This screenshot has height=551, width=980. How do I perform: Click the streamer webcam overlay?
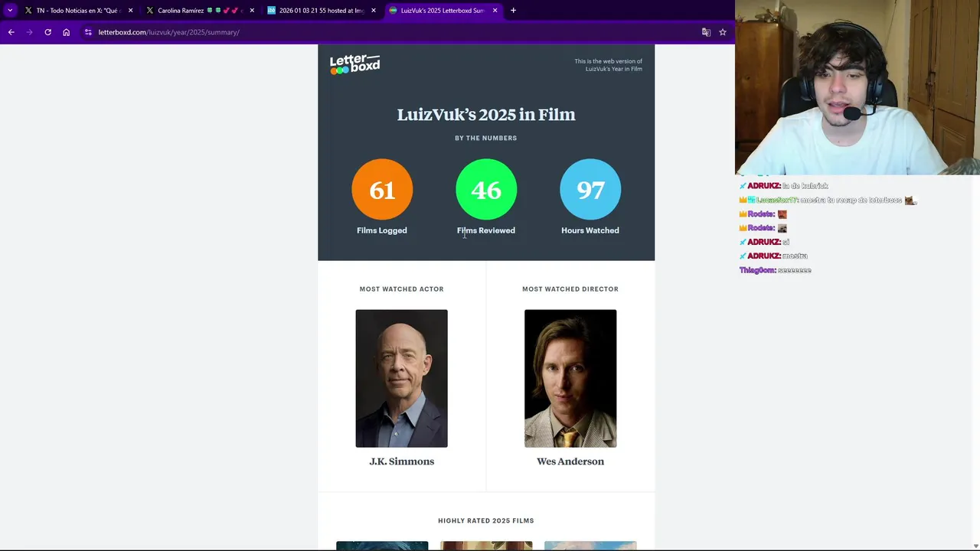(x=857, y=87)
